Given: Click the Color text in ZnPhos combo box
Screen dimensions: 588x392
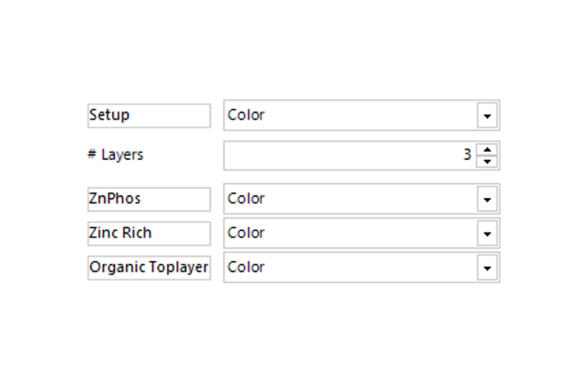Looking at the screenshot, I should point(245,199).
